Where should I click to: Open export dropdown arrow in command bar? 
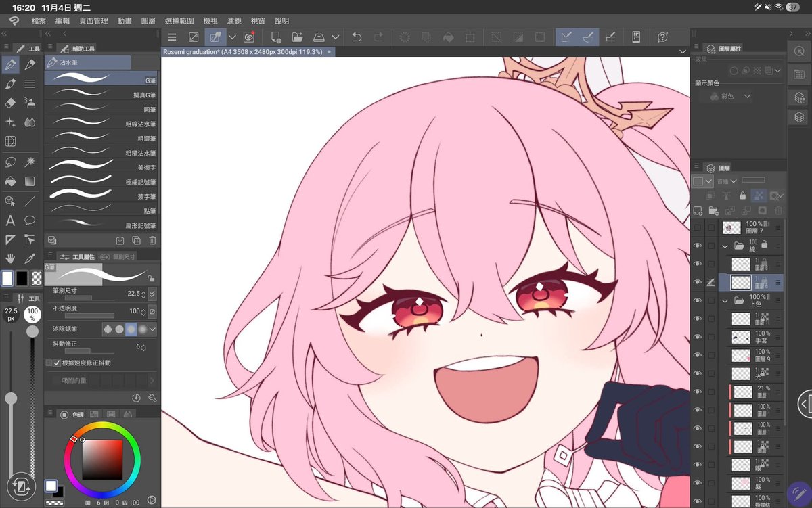pyautogui.click(x=335, y=37)
